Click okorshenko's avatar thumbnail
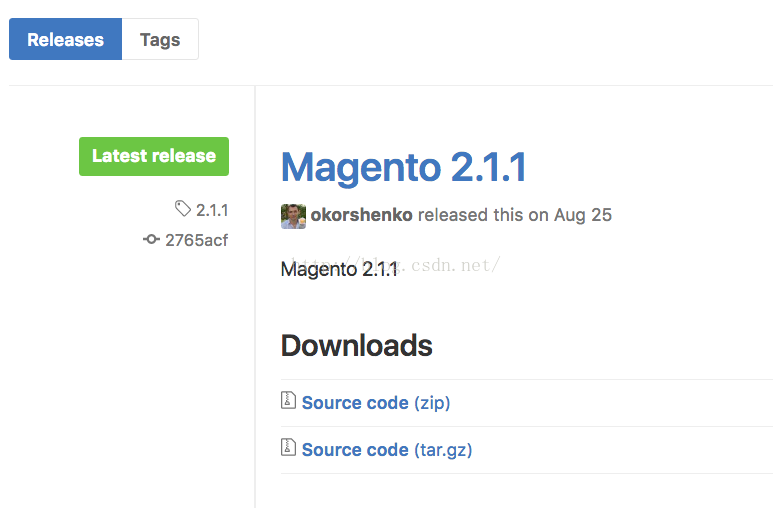The image size is (773, 508). pos(293,217)
